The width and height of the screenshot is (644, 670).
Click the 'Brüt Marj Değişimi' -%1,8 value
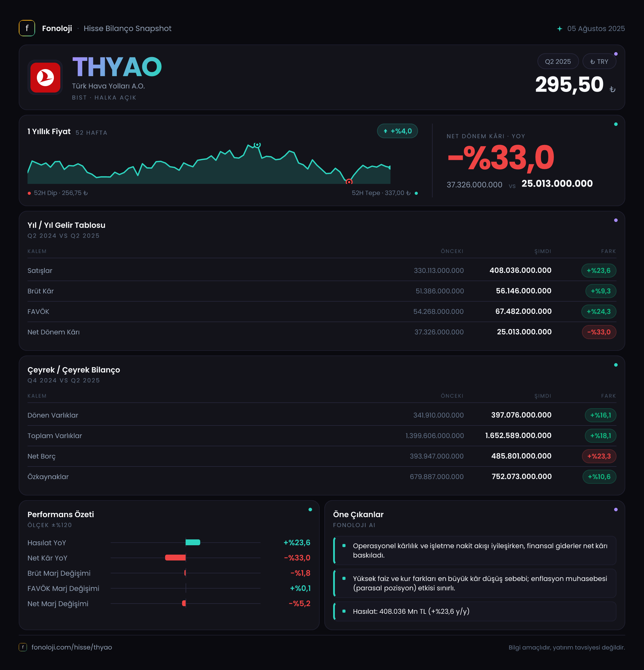[x=300, y=573]
